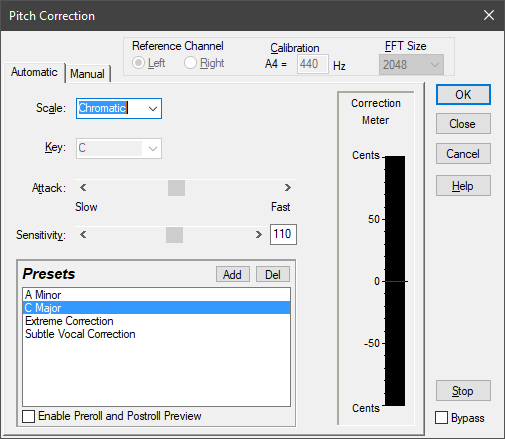The image size is (505, 439).
Task: Add a new preset with Add
Action: coord(233,274)
